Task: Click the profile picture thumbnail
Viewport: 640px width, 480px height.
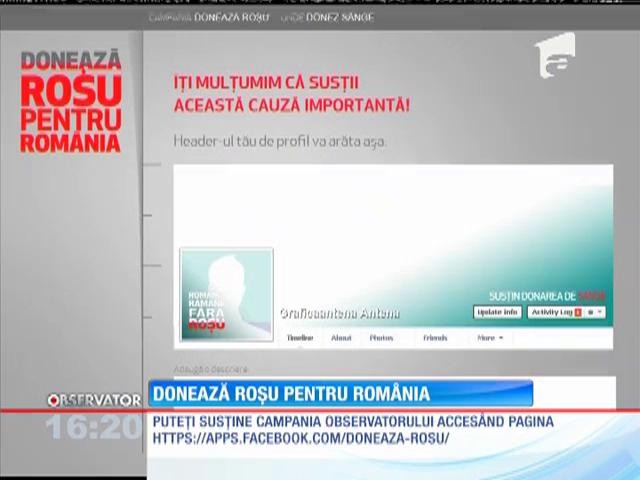Action: (x=227, y=294)
